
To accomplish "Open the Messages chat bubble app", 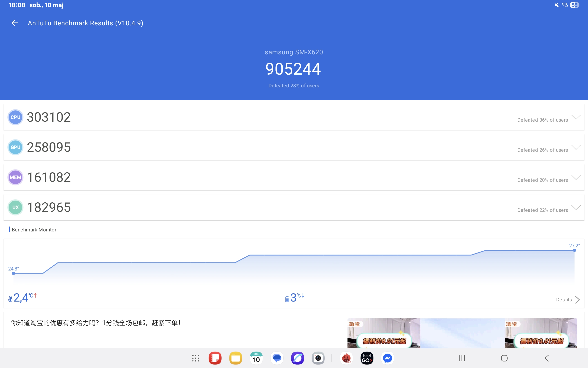I will click(x=277, y=358).
